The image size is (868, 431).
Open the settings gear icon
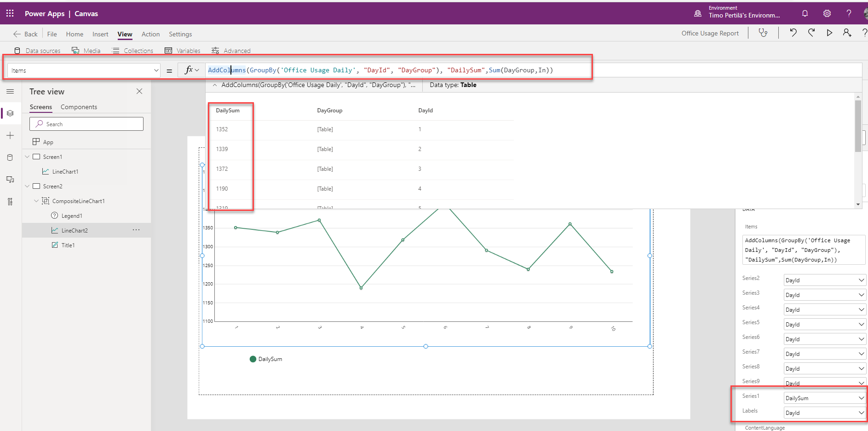point(827,13)
